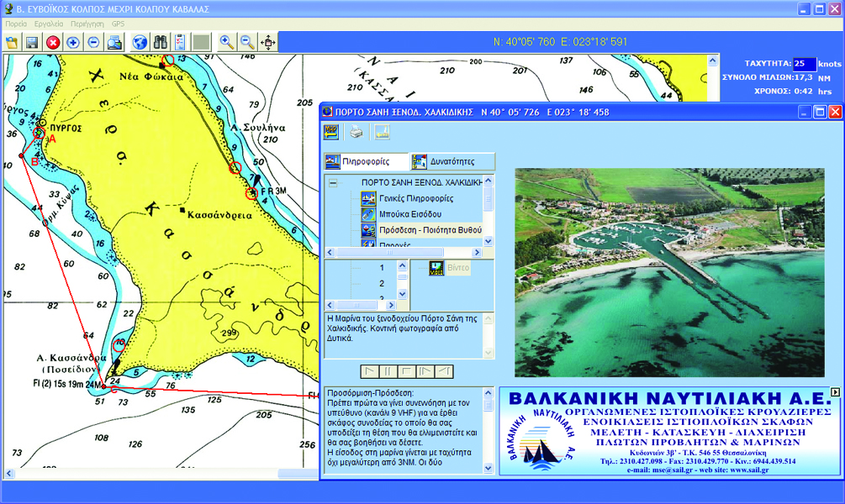Click route waypoint A near ΠΥΡΓΟΣ
Image resolution: width=845 pixels, height=504 pixels.
coord(39,133)
